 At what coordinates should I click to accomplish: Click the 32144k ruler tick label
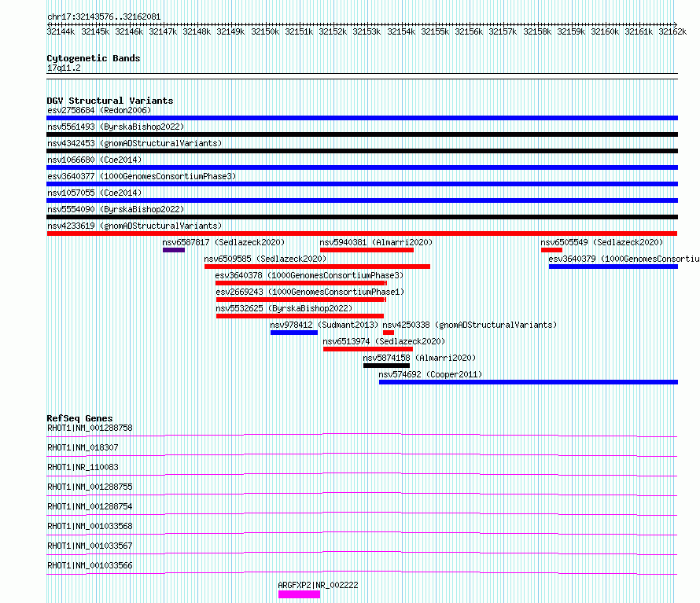coord(61,31)
